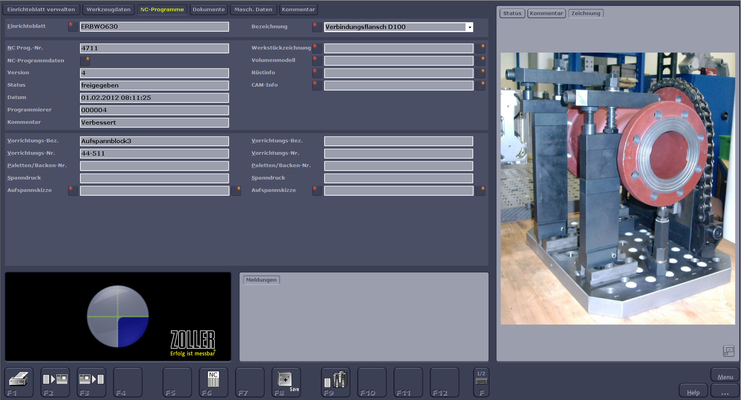Click the Vorrichtungs-Nr. field 44-511
Viewport: 741px width, 400px height.
coord(155,154)
